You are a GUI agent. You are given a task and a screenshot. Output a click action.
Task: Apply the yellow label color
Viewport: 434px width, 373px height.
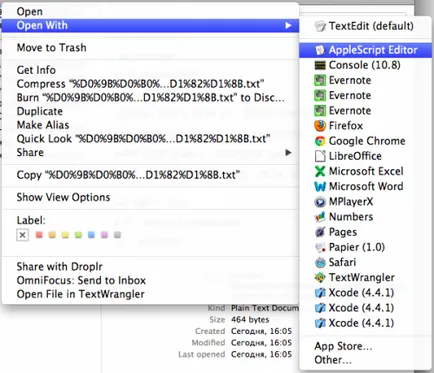[65, 235]
